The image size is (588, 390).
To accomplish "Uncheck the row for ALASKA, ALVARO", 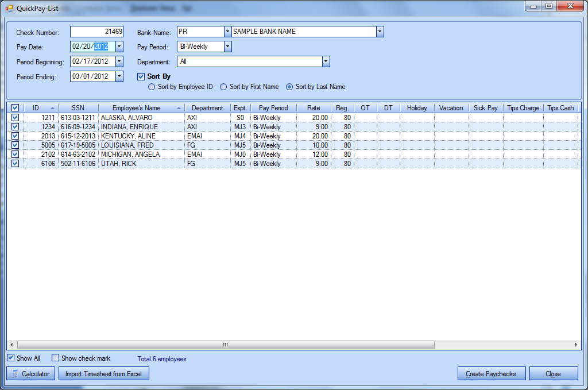I will [15, 118].
